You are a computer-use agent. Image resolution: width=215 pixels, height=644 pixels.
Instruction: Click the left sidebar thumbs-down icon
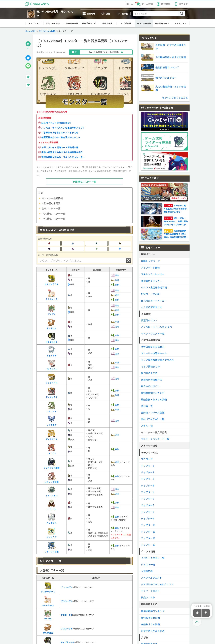point(28,85)
